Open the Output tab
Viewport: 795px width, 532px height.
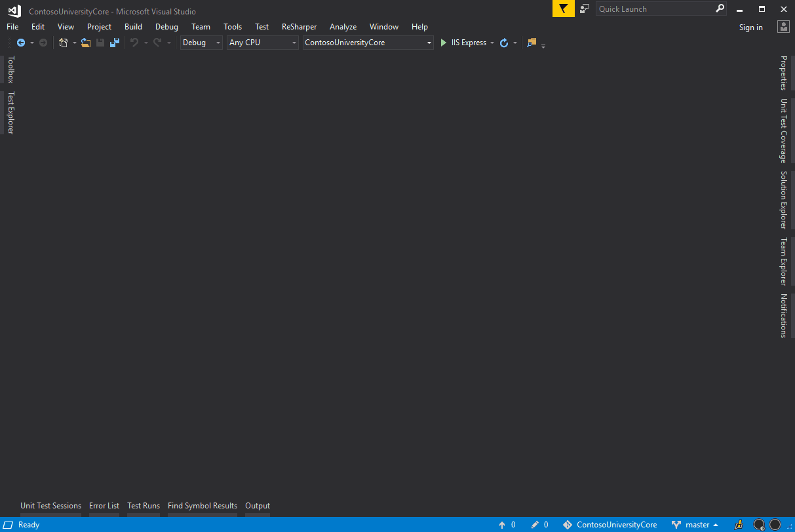pos(258,506)
